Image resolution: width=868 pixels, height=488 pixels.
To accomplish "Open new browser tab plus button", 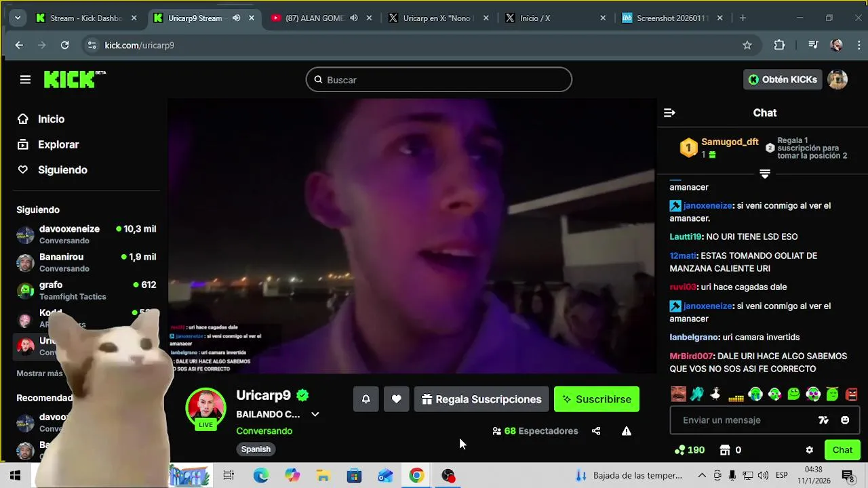I will pos(743,18).
